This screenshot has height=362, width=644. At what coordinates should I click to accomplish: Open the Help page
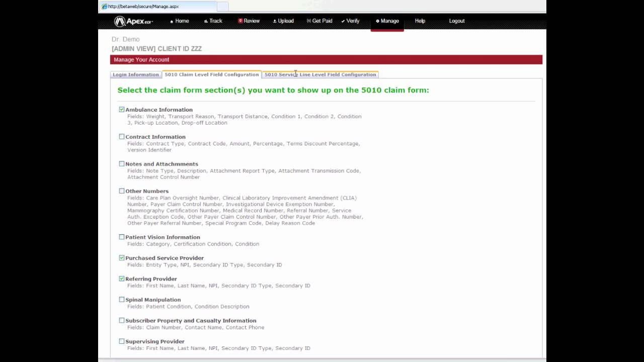(x=420, y=21)
